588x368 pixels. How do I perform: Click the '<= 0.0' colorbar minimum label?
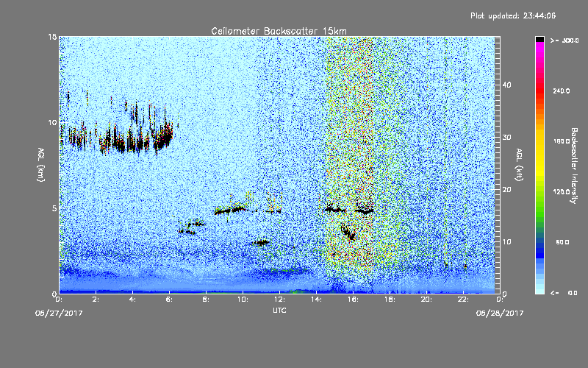click(564, 293)
